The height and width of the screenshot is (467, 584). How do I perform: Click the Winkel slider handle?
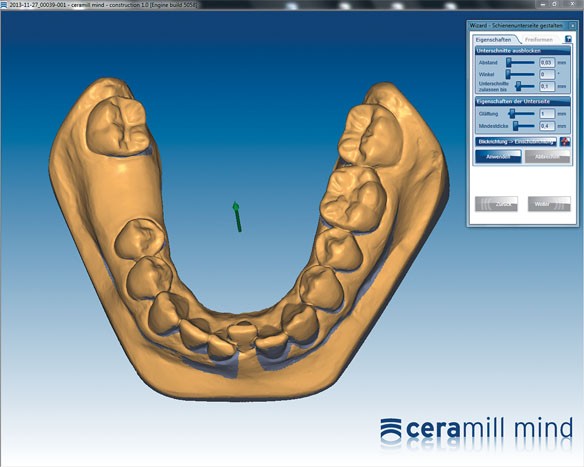[x=509, y=74]
